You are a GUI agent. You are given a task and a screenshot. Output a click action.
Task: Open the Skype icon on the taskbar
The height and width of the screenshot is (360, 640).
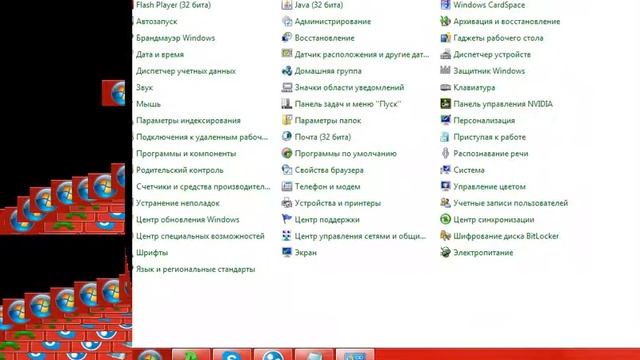(x=231, y=354)
